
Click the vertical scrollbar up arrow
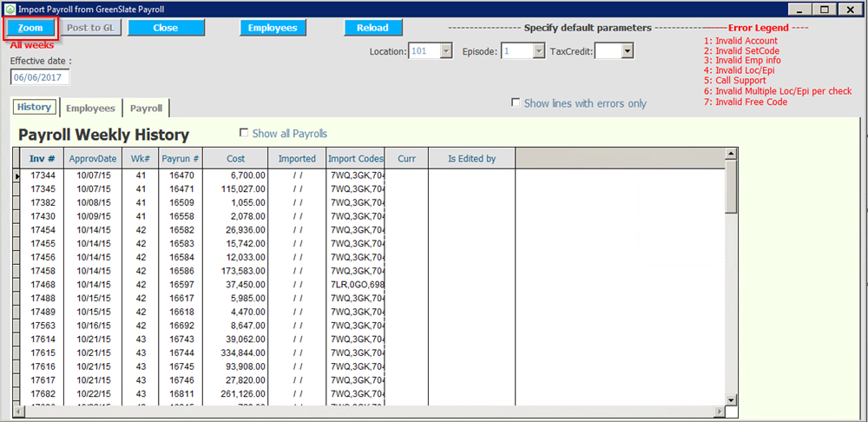pyautogui.click(x=731, y=154)
